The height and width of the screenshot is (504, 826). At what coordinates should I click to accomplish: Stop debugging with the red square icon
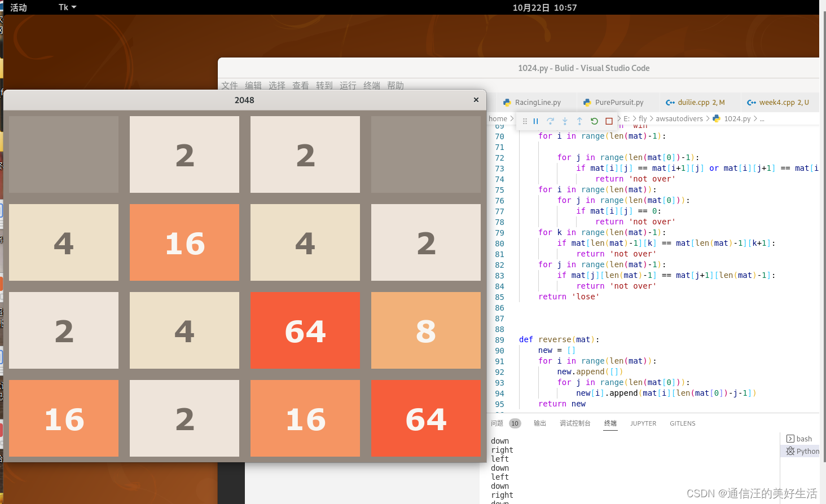tap(609, 121)
